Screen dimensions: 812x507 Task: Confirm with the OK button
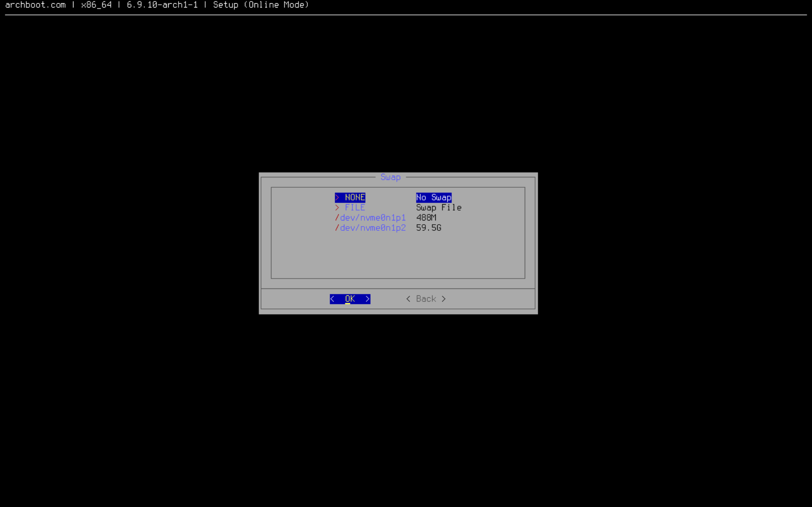tap(350, 299)
